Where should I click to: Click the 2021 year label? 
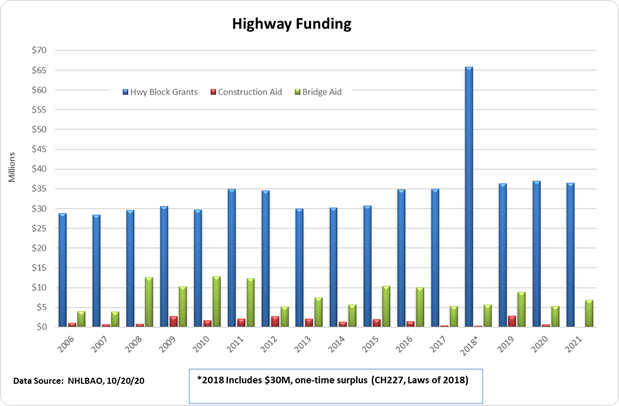click(x=573, y=344)
